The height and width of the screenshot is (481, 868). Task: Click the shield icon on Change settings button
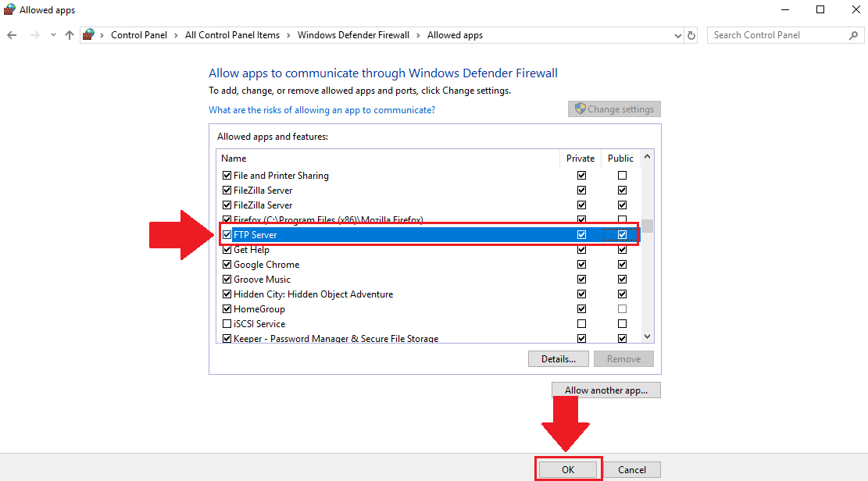pos(580,109)
